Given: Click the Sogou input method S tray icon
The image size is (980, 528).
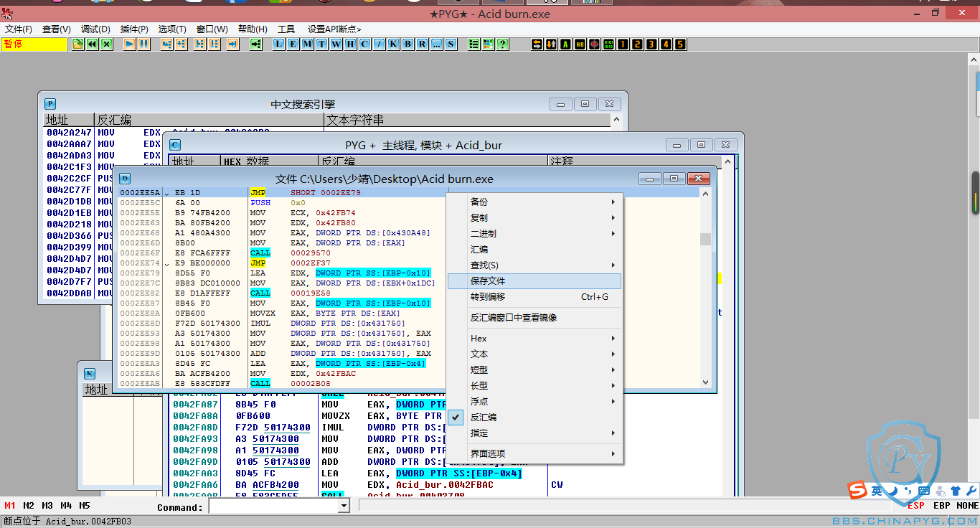Looking at the screenshot, I should click(857, 491).
